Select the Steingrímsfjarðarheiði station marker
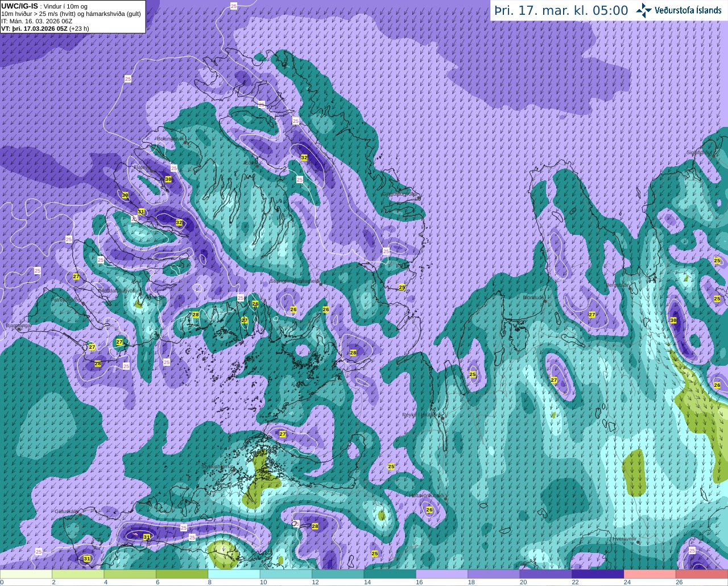The width and height of the screenshot is (728, 586). coord(320,284)
